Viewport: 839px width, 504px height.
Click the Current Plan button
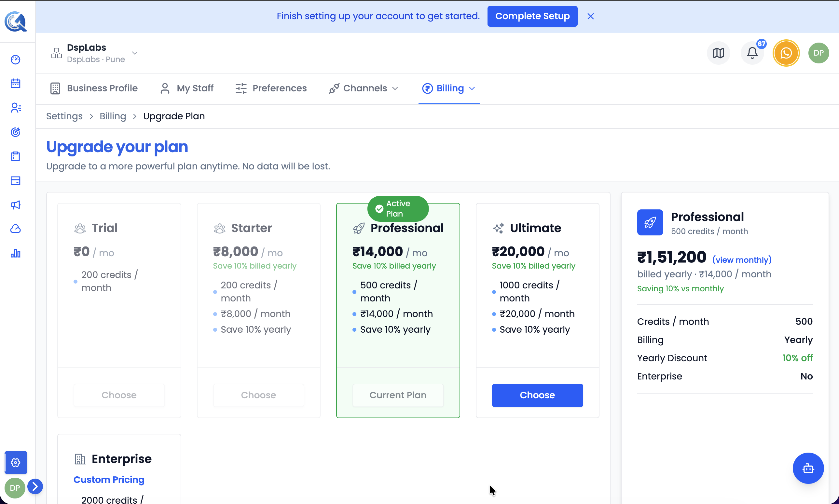[x=398, y=395]
